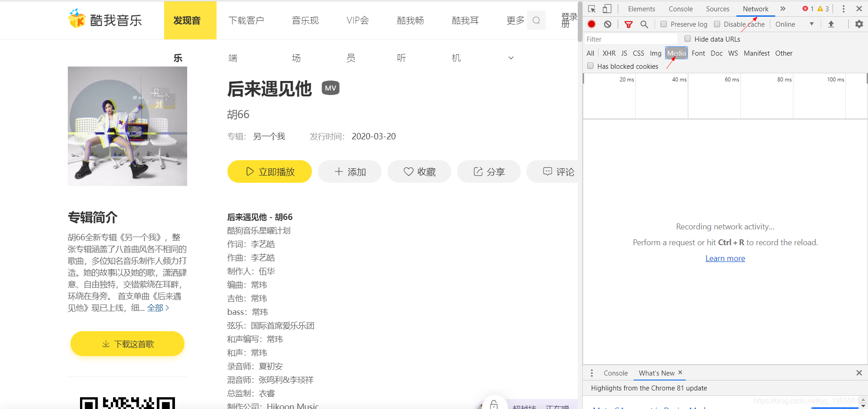Image resolution: width=868 pixels, height=409 pixels.
Task: Filter requests by XHR
Action: 609,53
